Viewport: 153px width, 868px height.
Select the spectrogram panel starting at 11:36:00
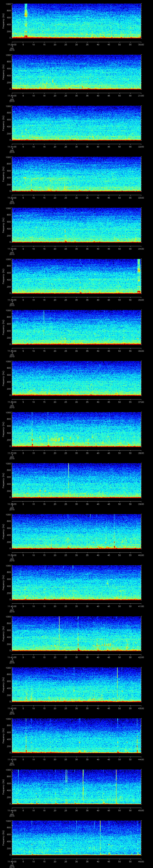coord(77,378)
